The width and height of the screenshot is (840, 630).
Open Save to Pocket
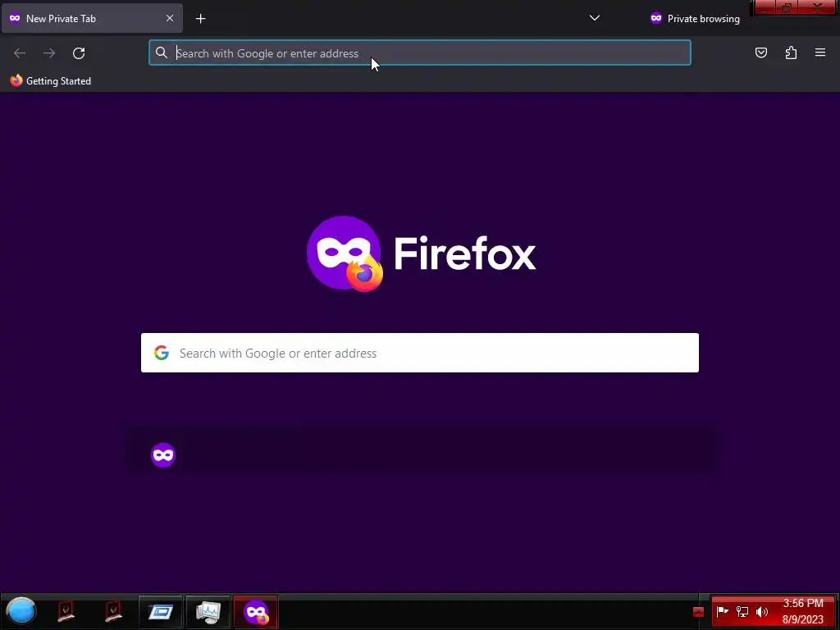click(x=760, y=52)
